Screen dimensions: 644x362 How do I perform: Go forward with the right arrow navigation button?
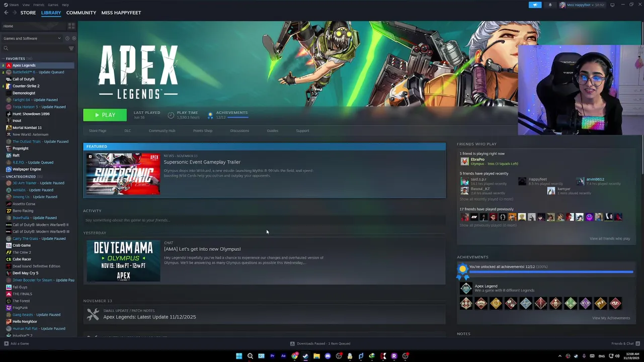14,13
